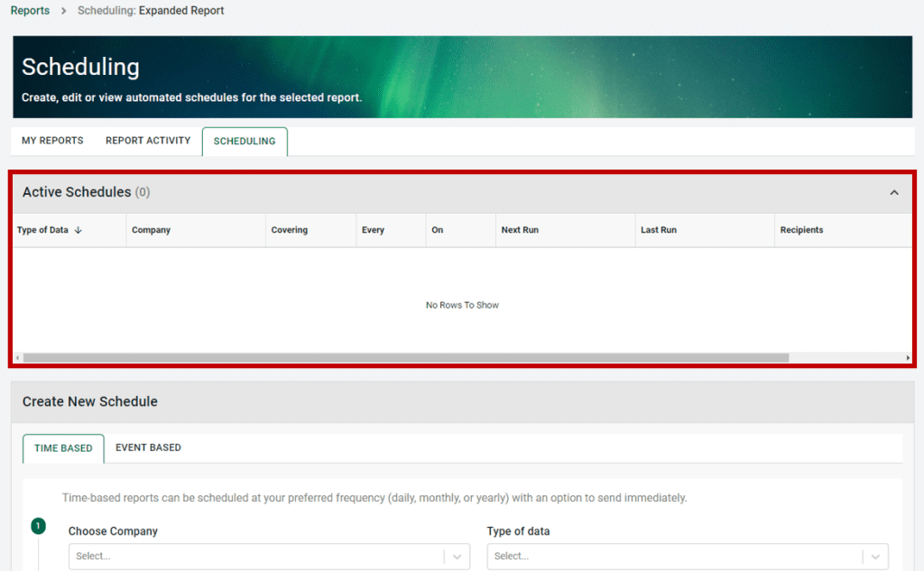The image size is (924, 571).
Task: Switch to the EVENT BASED tab
Action: click(148, 447)
